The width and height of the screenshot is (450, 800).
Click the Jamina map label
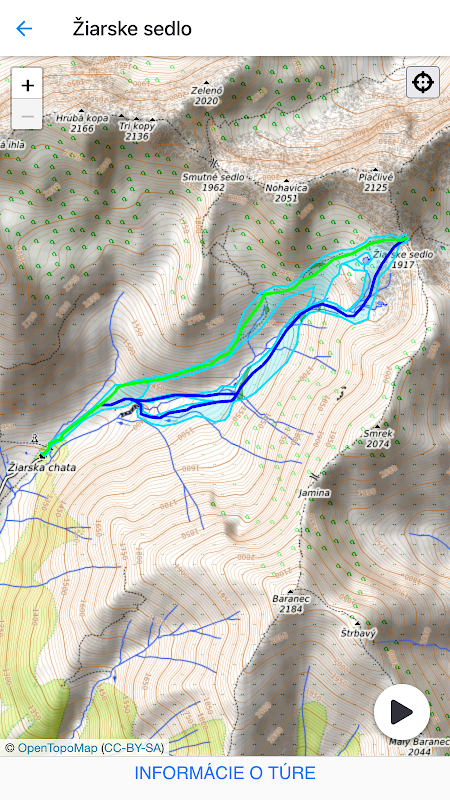(315, 493)
